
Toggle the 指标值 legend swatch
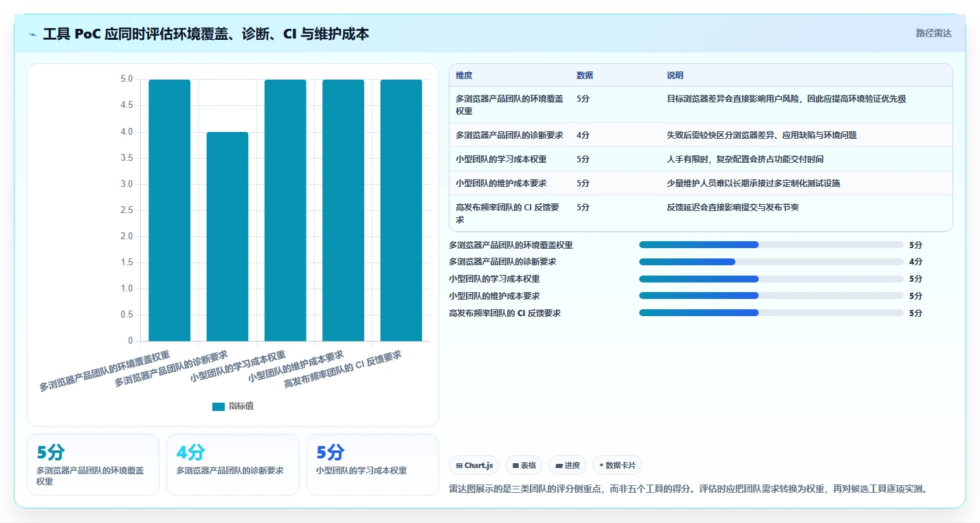tap(219, 406)
